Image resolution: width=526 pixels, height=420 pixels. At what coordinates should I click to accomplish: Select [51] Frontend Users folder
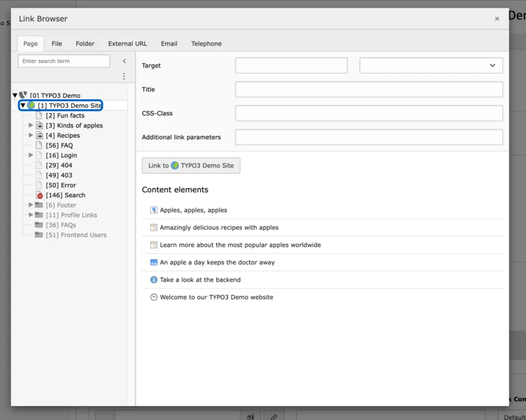[76, 235]
